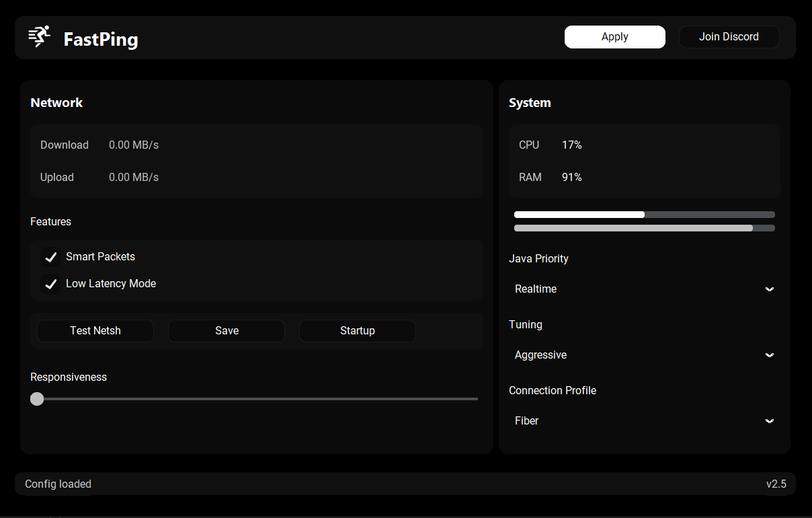Click the FastPing running-figure logo

pyautogui.click(x=39, y=37)
